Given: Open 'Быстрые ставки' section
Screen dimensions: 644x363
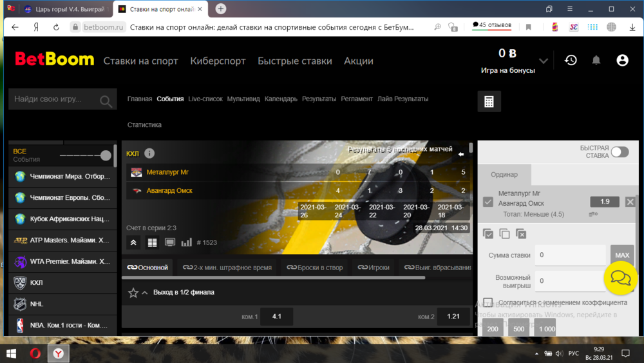Looking at the screenshot, I should [x=295, y=61].
